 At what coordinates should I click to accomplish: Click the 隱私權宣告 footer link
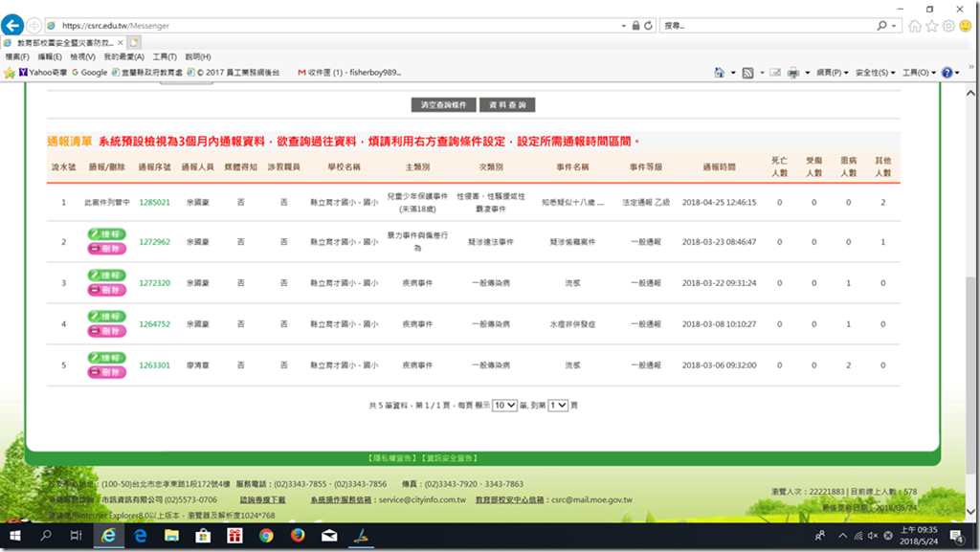(x=392, y=458)
